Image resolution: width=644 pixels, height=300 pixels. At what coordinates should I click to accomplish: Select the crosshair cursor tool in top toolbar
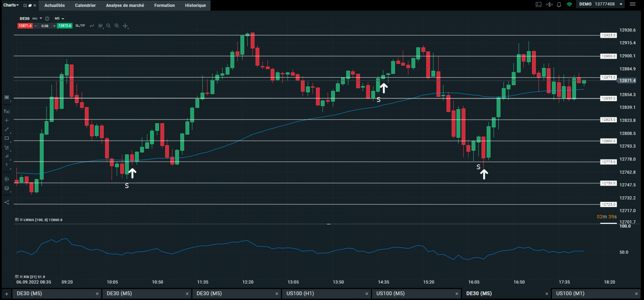click(125, 26)
